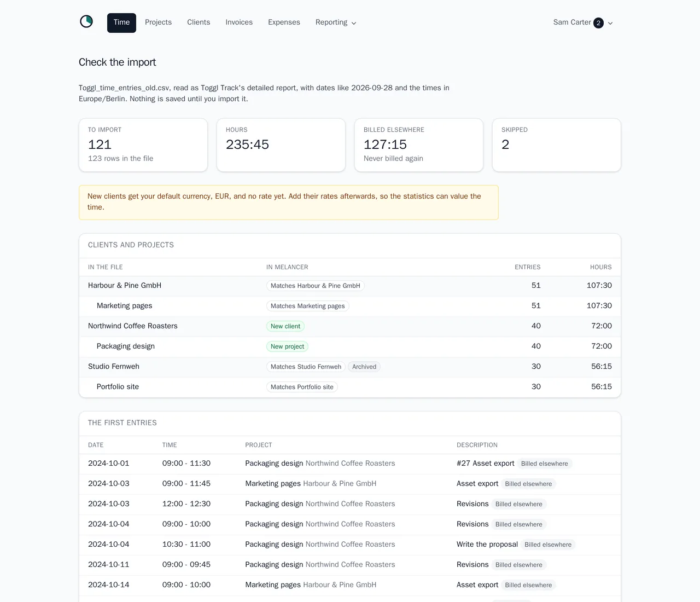Click the Entries column header
The image size is (700, 602).
[527, 267]
